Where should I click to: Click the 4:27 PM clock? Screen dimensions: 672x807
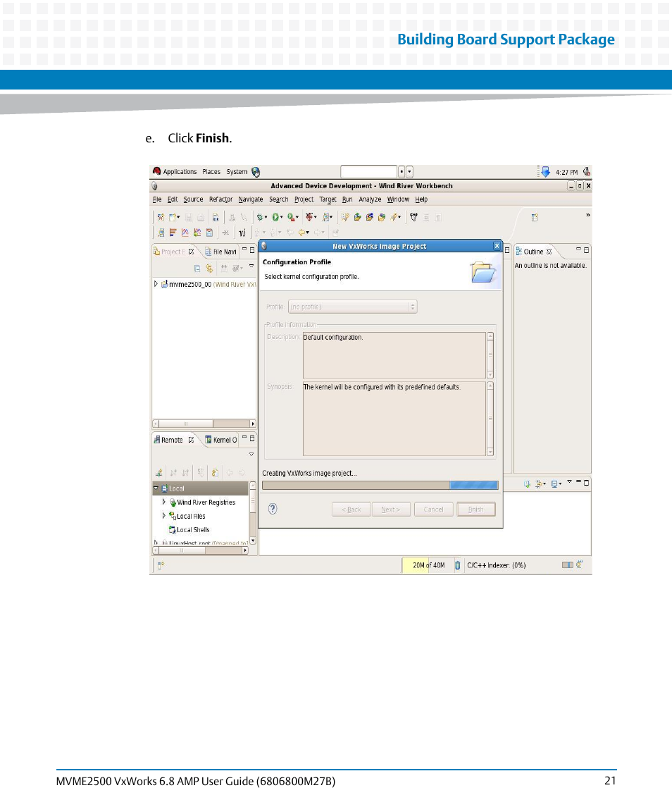566,173
